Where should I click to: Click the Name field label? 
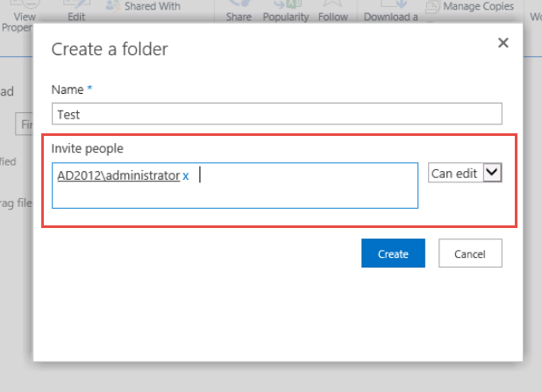(68, 89)
